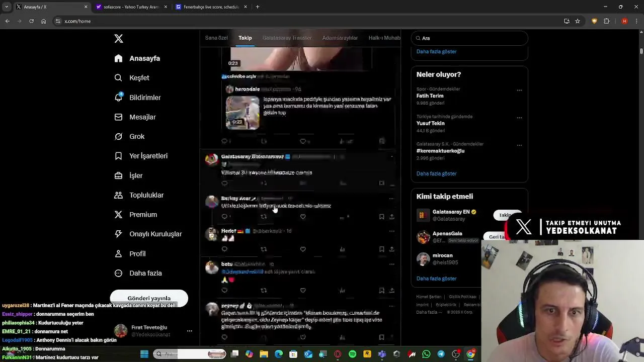Open Spotify from taskbar
644x362 pixels.
[352, 354]
